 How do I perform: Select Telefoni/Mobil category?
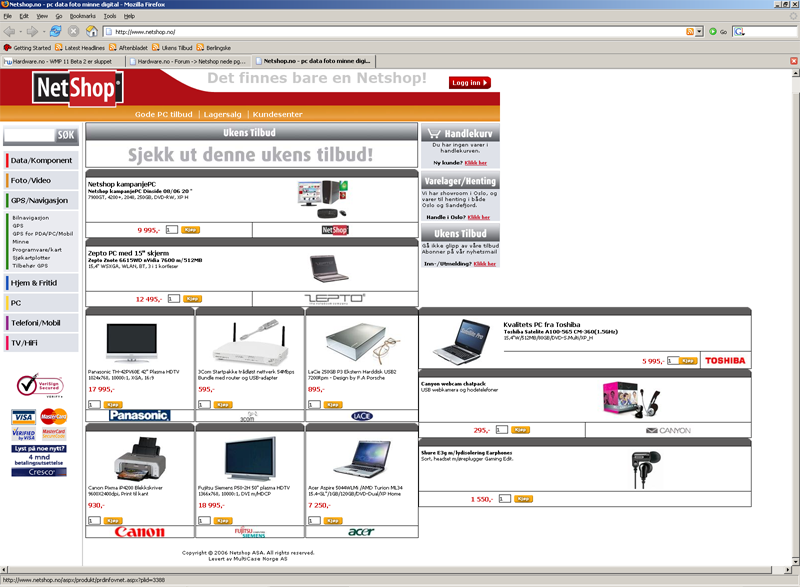[41, 323]
